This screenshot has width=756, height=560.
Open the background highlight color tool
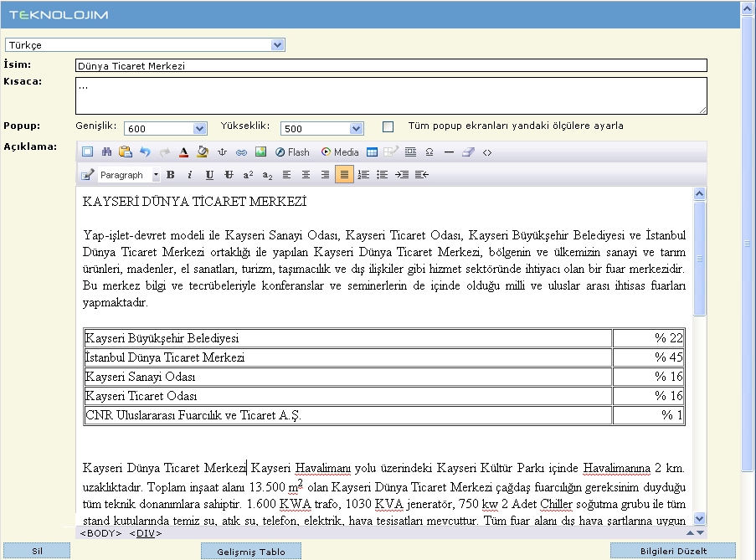click(203, 152)
